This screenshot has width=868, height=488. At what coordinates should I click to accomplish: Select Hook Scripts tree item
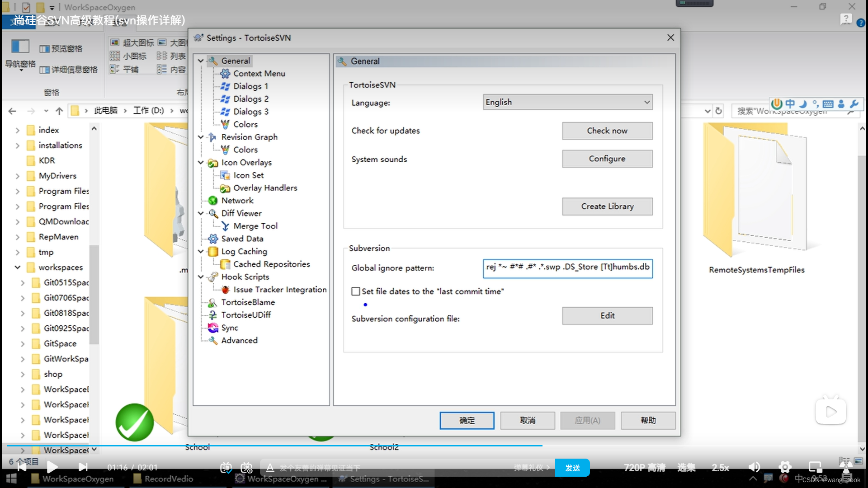pyautogui.click(x=245, y=277)
